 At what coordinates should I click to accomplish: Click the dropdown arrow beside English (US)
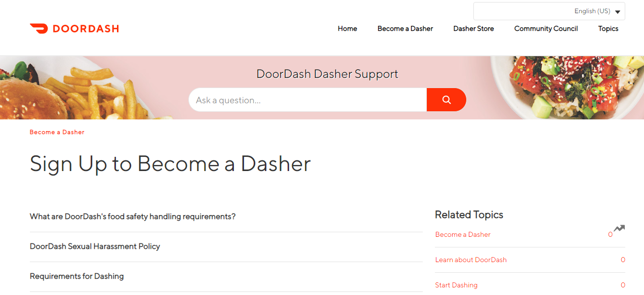(x=618, y=11)
